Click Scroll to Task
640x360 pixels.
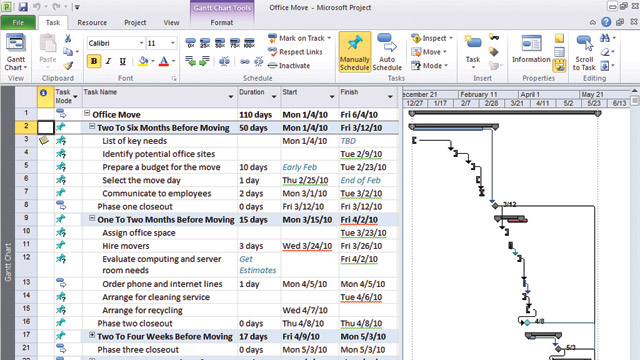584,52
